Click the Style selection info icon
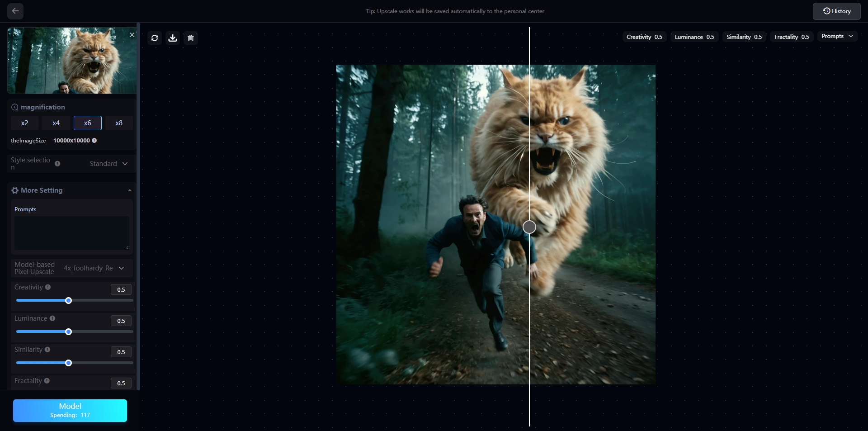Viewport: 868px width, 431px height. coord(57,164)
